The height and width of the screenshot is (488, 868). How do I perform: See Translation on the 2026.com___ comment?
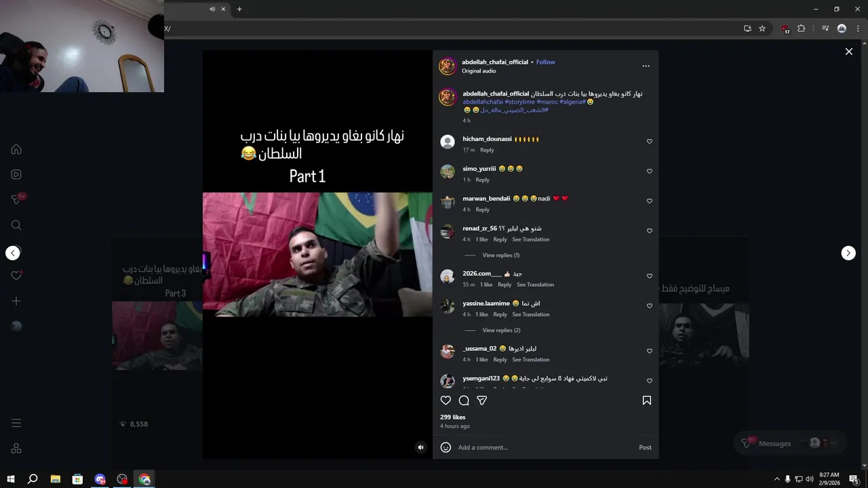pyautogui.click(x=535, y=285)
